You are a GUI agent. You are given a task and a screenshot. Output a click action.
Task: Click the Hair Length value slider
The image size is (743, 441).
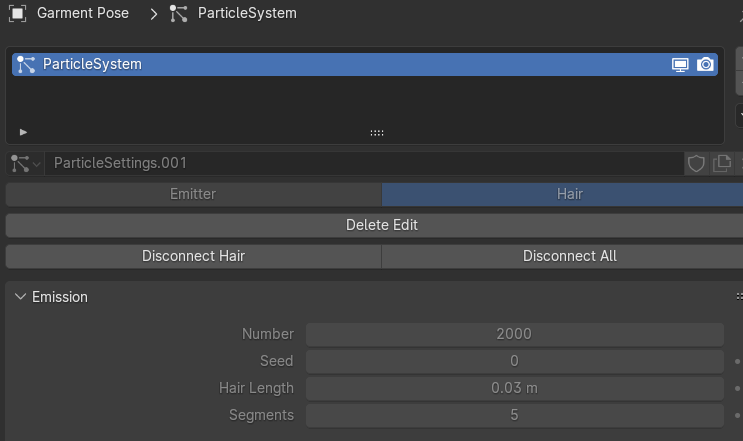point(514,388)
